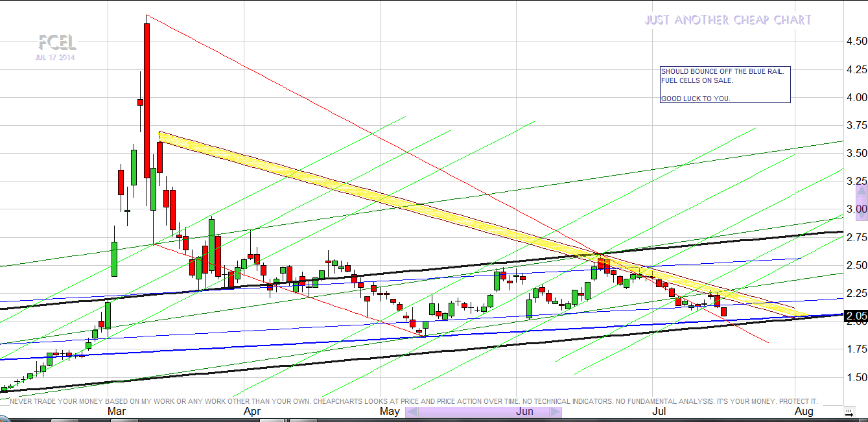
Task: Click the 1.50 price axis label
Action: click(x=856, y=377)
